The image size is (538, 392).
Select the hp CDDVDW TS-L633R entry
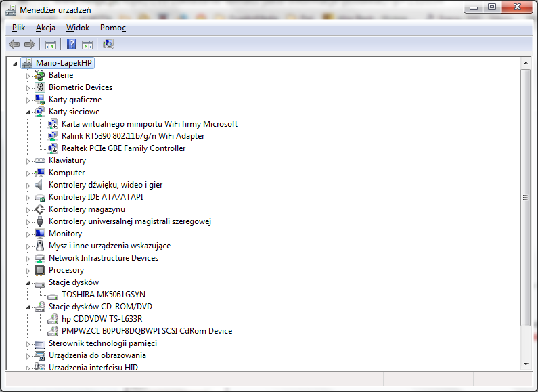pyautogui.click(x=102, y=319)
